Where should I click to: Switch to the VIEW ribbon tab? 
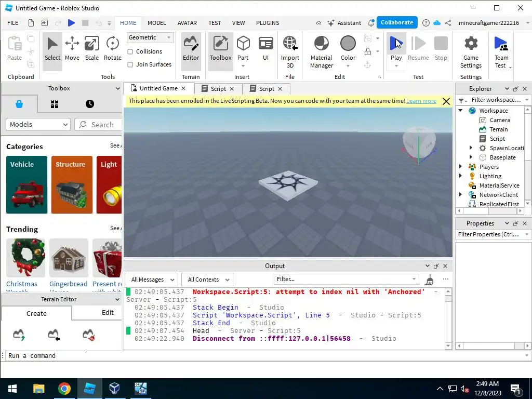tap(238, 23)
